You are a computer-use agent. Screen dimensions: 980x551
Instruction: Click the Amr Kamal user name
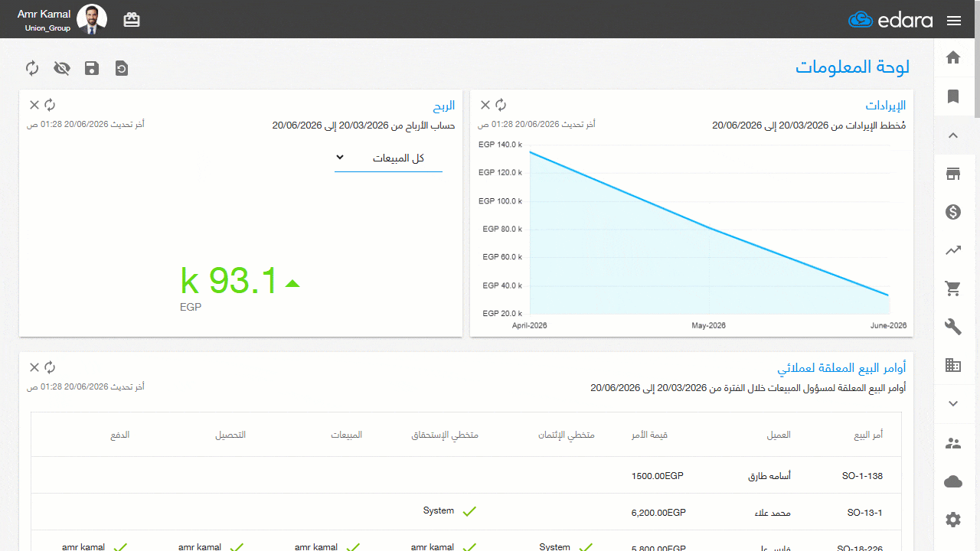click(x=44, y=14)
